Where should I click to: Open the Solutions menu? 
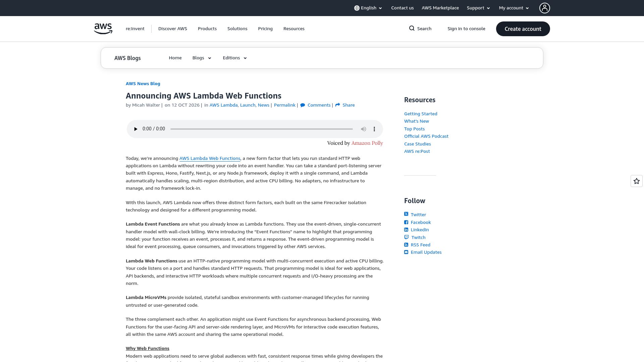pos(237,29)
